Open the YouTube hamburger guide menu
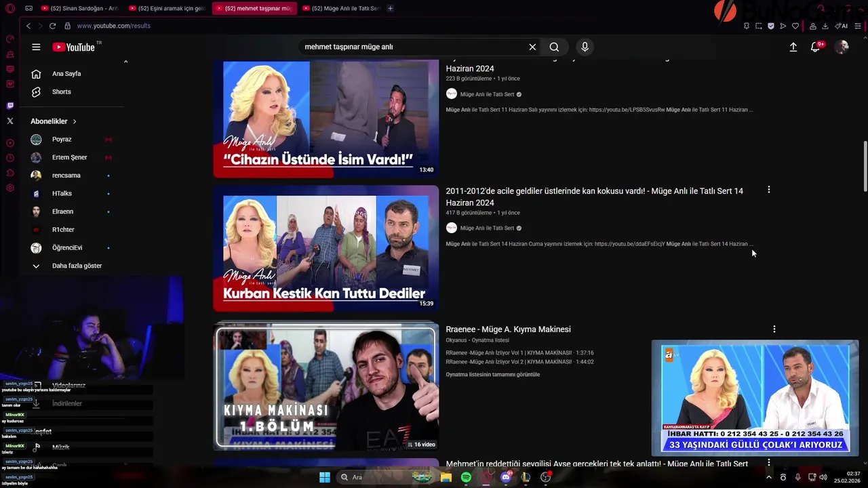 (x=36, y=47)
